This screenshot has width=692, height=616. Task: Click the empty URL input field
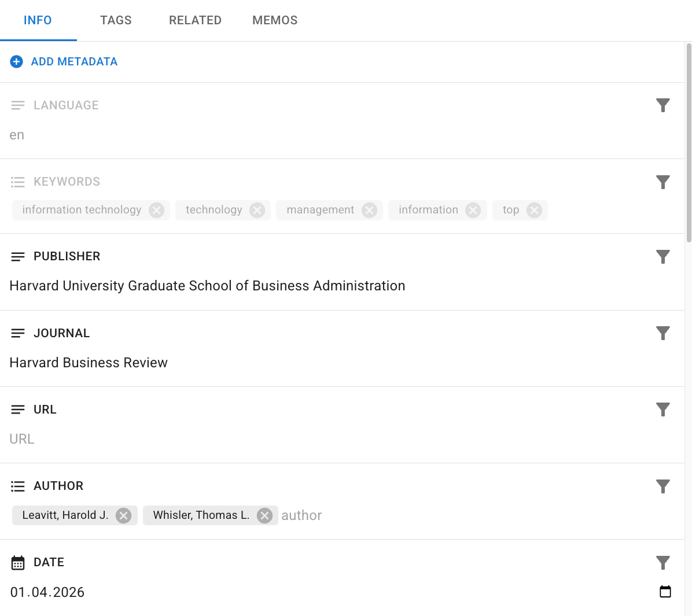pos(342,439)
